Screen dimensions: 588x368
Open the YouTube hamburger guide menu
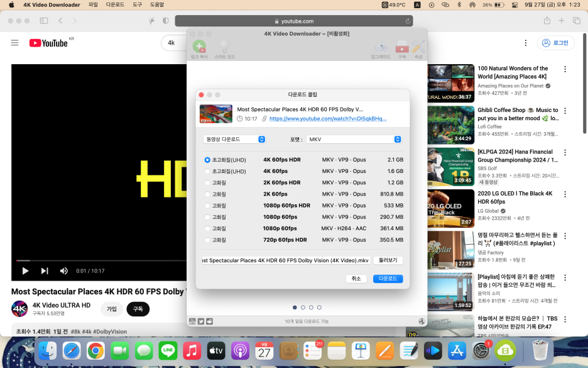pyautogui.click(x=14, y=43)
